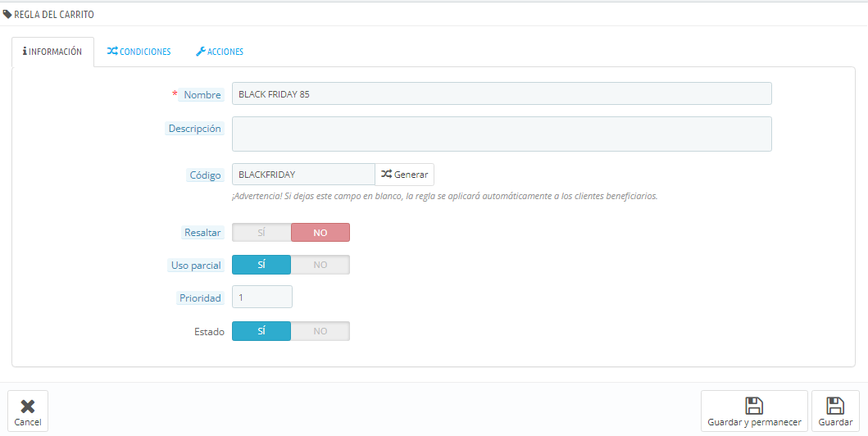Set Uso parcial to SÍ
868x436 pixels.
(x=261, y=265)
